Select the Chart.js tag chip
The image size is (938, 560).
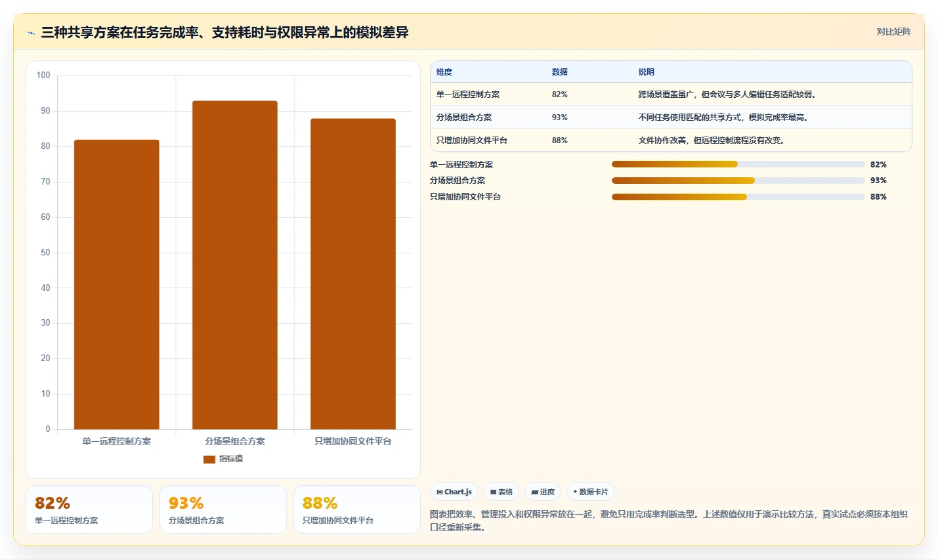[x=454, y=492]
